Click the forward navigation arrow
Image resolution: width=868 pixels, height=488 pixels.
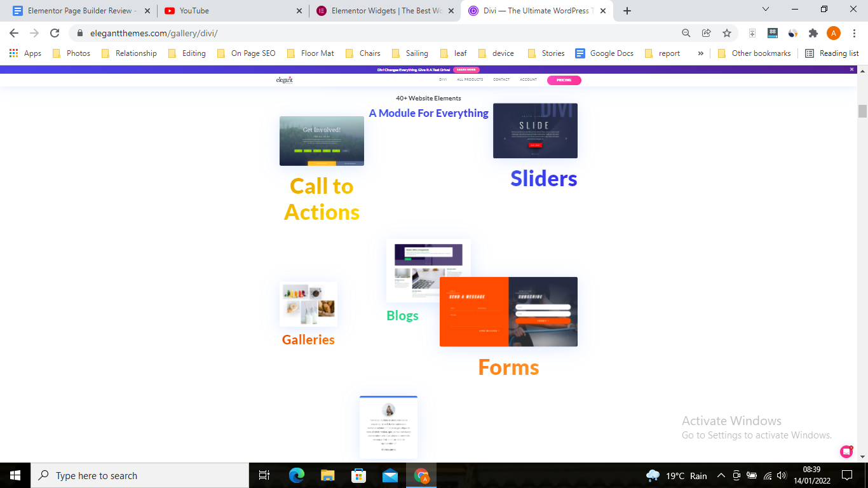click(x=34, y=33)
